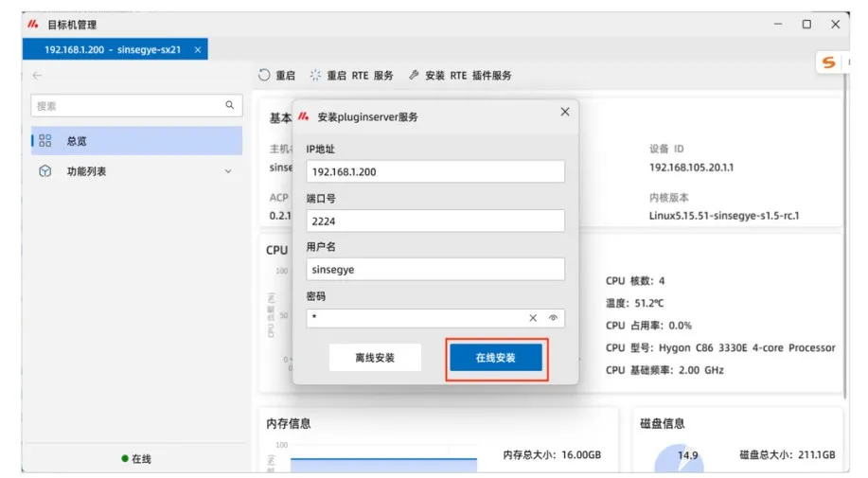Click the total disk 211.1GB text
The image size is (868, 478).
click(x=788, y=454)
